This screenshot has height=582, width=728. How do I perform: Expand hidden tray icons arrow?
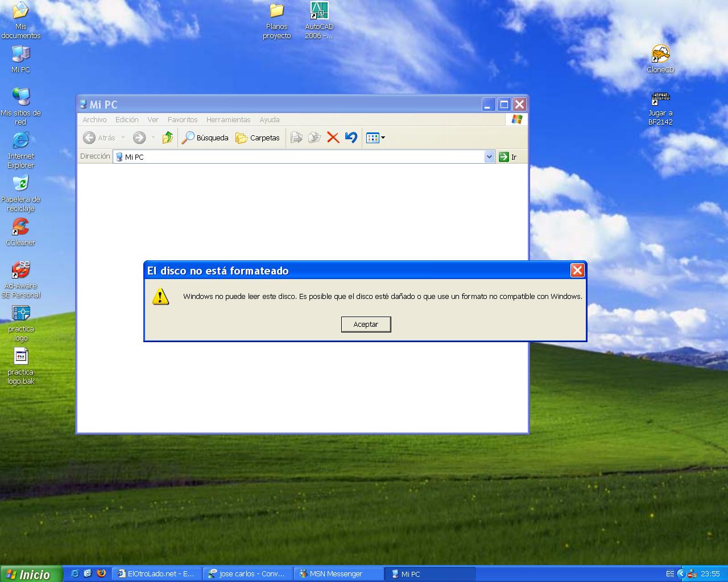pos(681,574)
